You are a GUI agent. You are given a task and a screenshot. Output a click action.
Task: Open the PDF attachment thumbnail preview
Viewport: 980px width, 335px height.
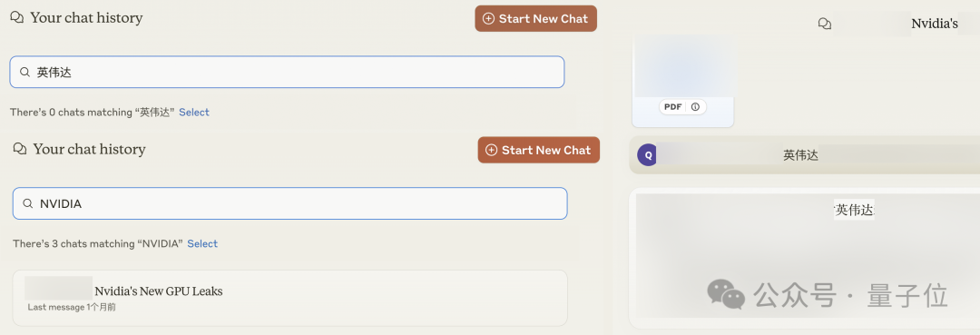coord(682,80)
